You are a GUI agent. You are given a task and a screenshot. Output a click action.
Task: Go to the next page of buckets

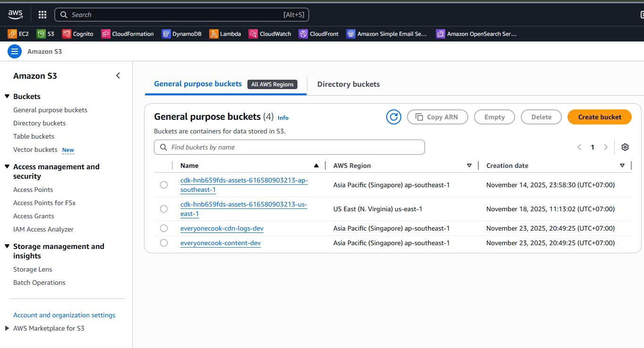(x=606, y=147)
